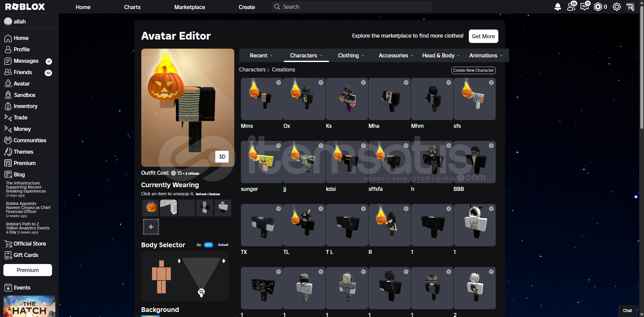644x317 pixels.
Task: Click the body scale triangle handle
Action: click(x=201, y=293)
